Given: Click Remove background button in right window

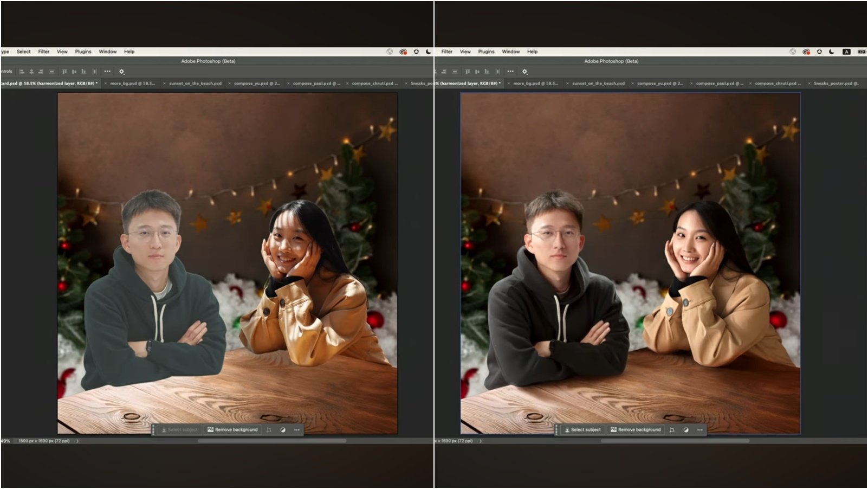Looking at the screenshot, I should 635,429.
